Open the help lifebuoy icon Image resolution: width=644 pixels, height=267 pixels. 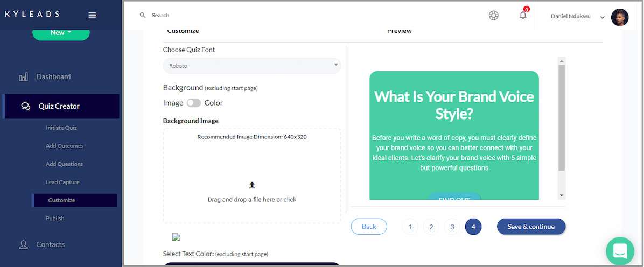(493, 16)
